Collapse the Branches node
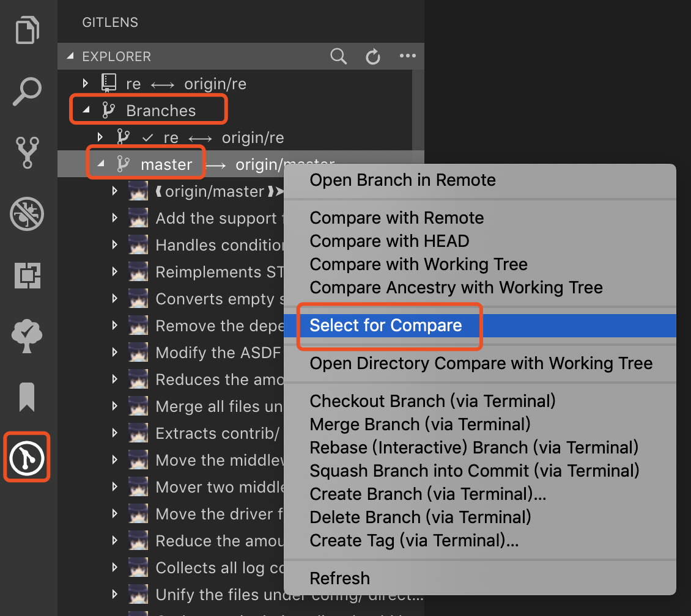This screenshot has width=691, height=616. [86, 110]
